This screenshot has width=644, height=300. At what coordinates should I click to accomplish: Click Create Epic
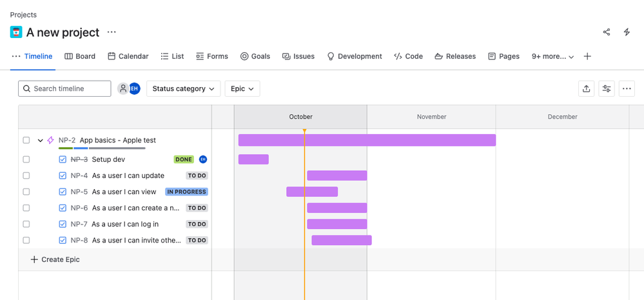tap(55, 259)
